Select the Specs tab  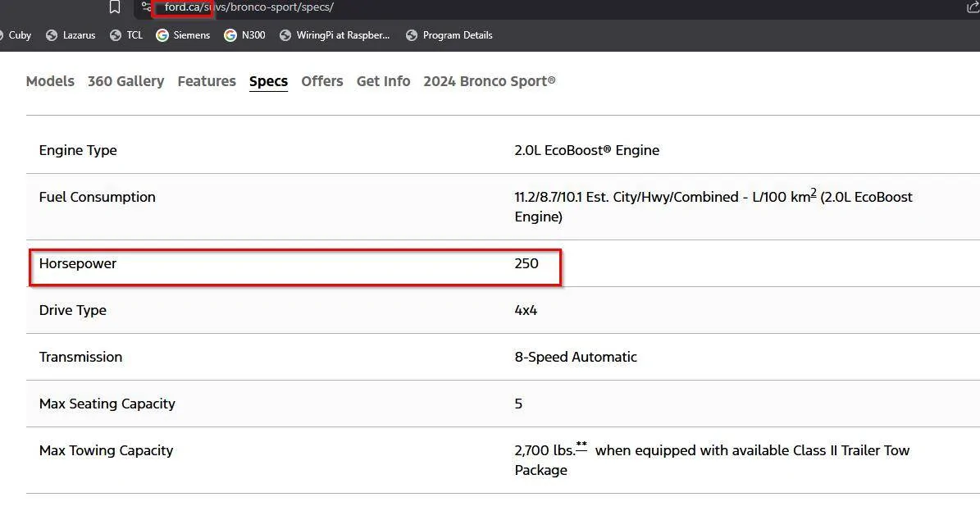coord(268,81)
